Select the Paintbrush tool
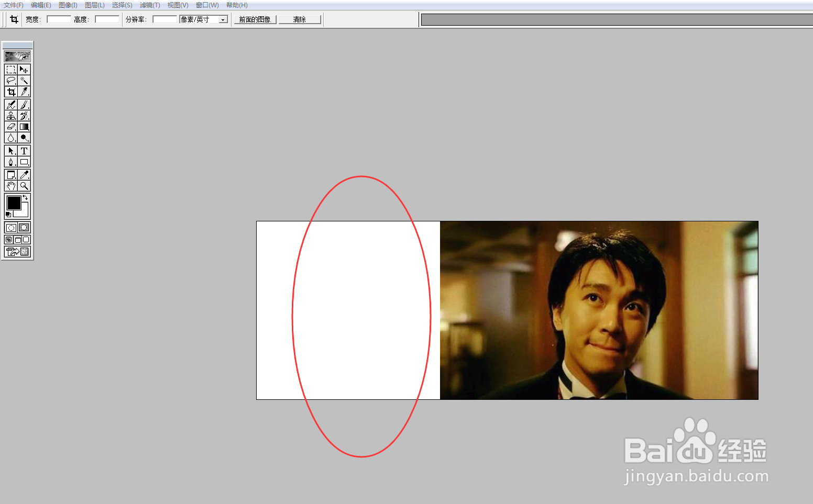813x504 pixels. click(24, 105)
